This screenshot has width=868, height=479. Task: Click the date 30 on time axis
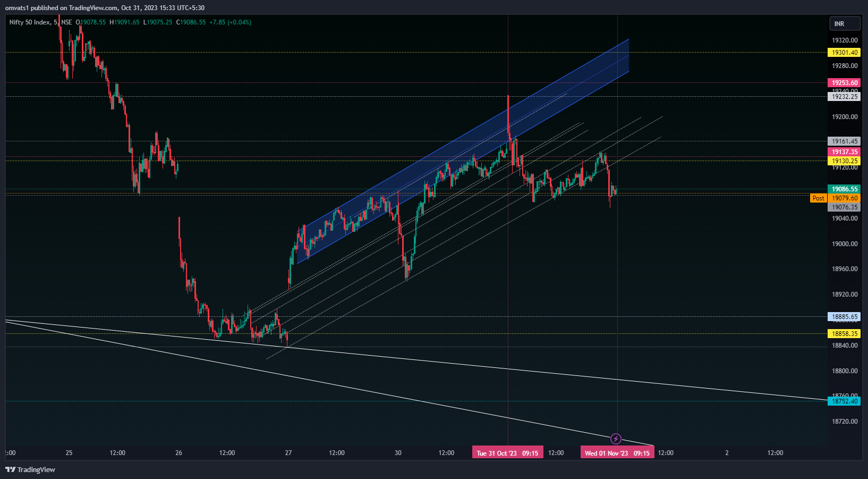(398, 453)
